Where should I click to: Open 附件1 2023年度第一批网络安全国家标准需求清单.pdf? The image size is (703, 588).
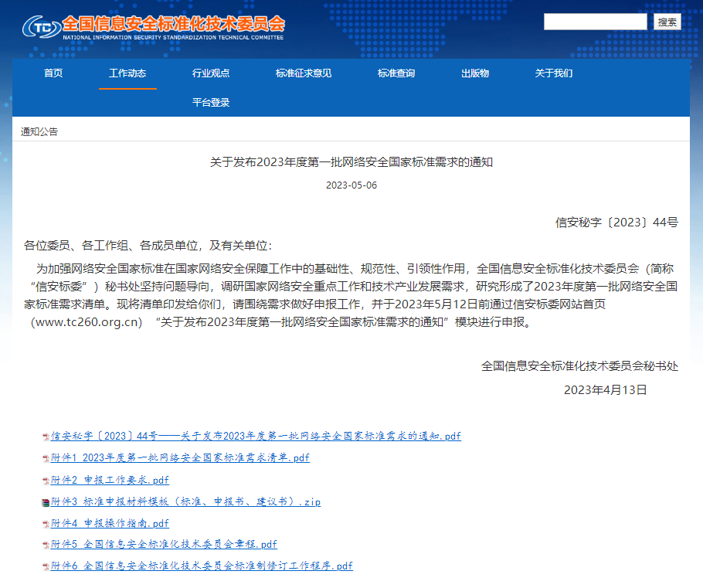tap(180, 457)
